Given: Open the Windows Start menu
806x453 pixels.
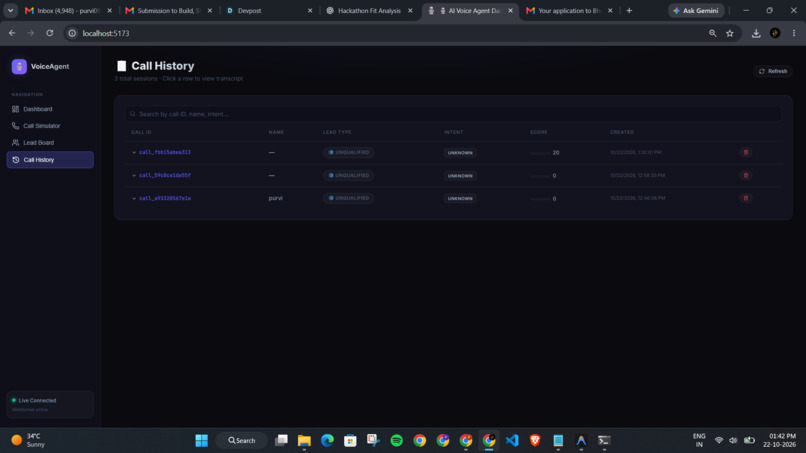Looking at the screenshot, I should coord(202,441).
